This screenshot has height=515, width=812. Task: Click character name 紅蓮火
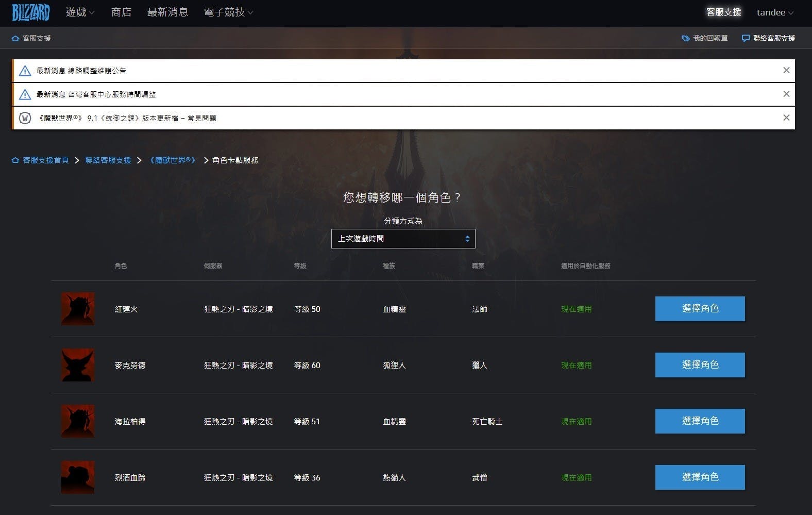(x=126, y=309)
